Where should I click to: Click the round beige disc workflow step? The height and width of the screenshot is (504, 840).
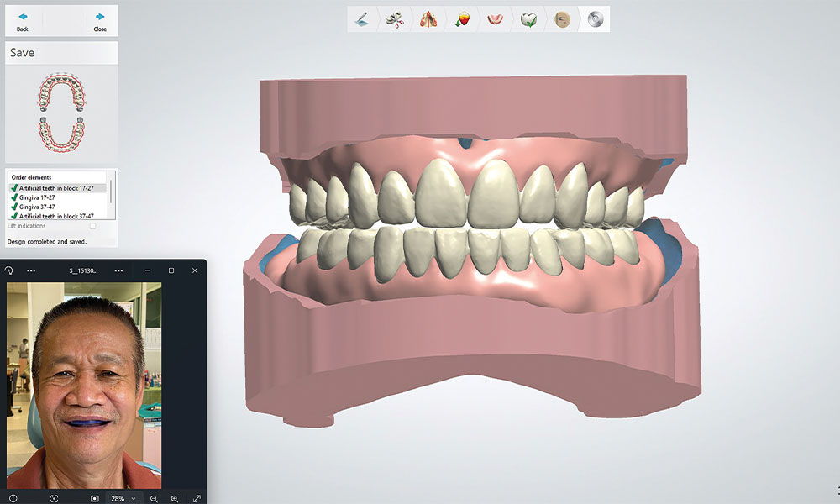pyautogui.click(x=562, y=18)
